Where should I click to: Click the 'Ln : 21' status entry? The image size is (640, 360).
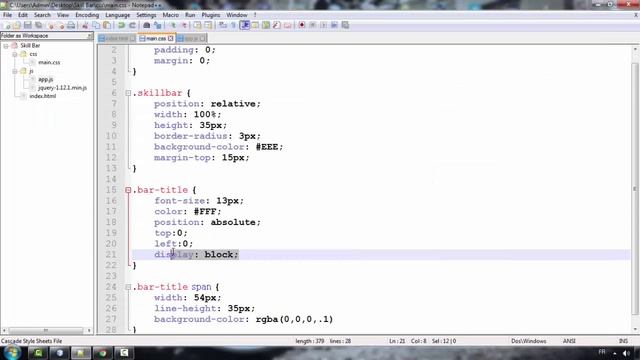click(x=397, y=341)
